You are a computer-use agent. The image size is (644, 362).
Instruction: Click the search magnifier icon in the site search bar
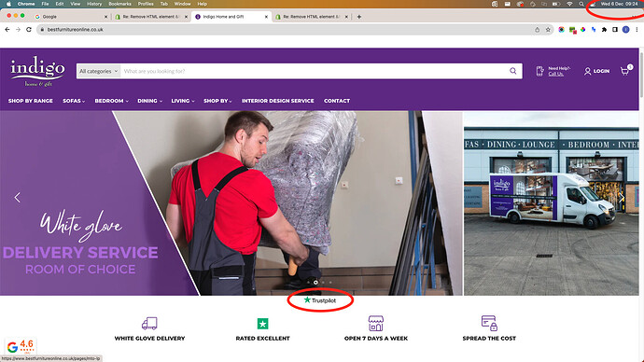tap(513, 71)
